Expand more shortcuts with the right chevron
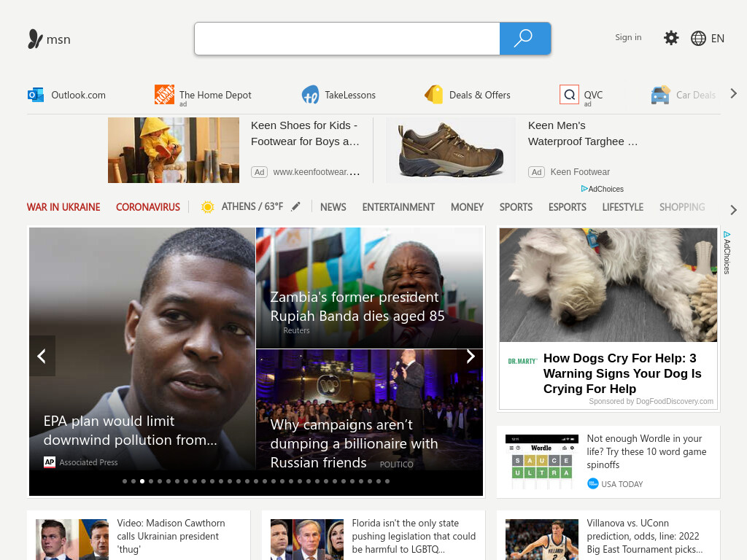Image resolution: width=747 pixels, height=560 pixels. click(734, 94)
